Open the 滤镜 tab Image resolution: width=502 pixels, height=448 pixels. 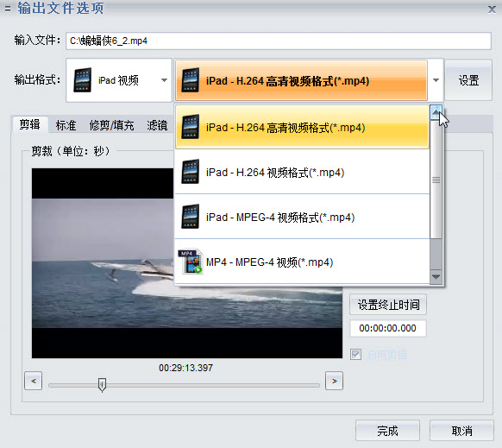[157, 125]
